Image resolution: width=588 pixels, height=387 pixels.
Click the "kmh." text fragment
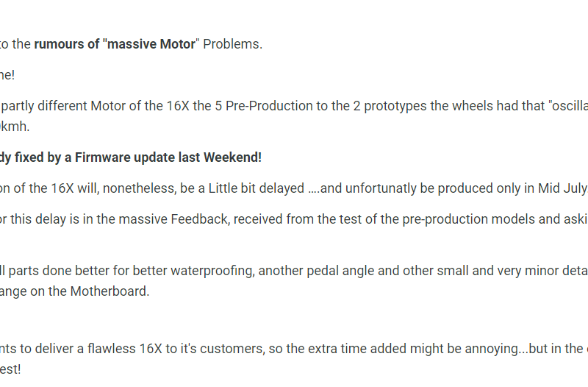pos(15,127)
